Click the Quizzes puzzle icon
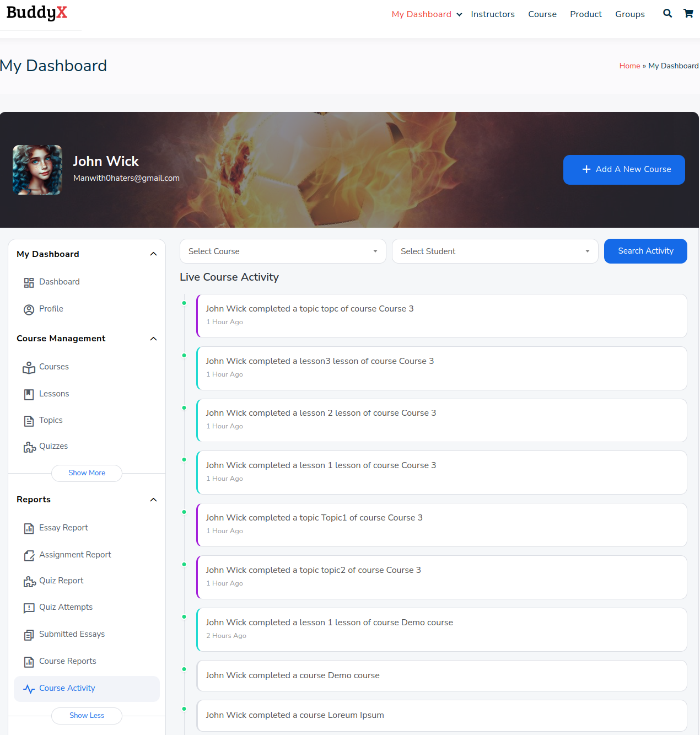The width and height of the screenshot is (700, 735). (x=29, y=447)
